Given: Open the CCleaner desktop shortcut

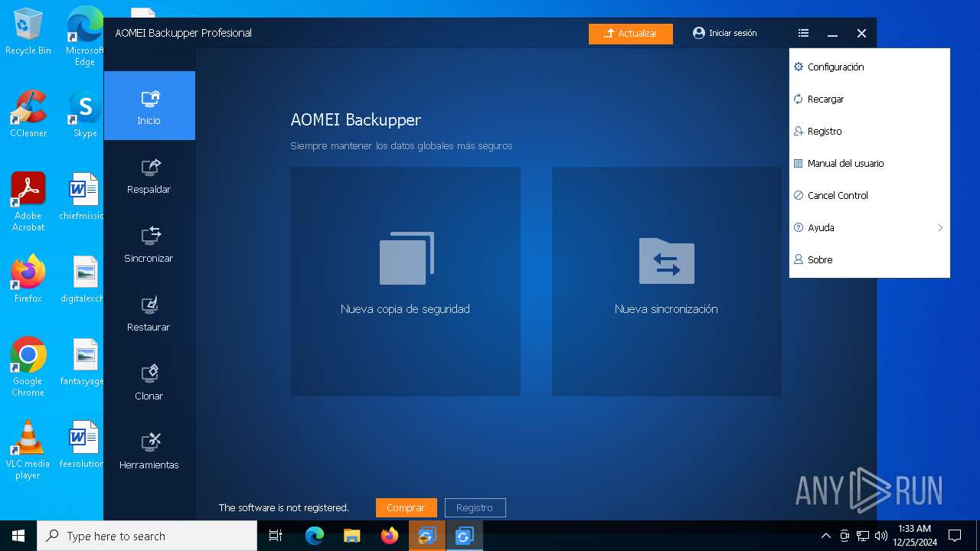Looking at the screenshot, I should tap(28, 114).
